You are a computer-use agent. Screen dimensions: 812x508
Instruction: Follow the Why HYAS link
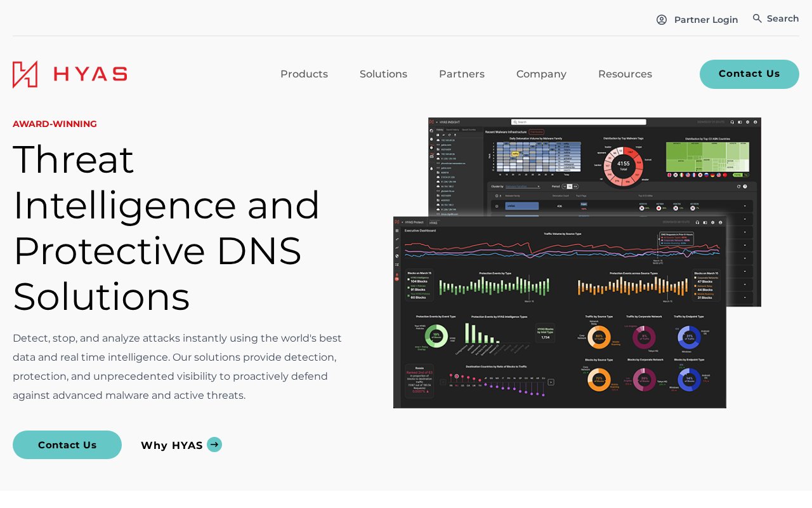point(172,445)
